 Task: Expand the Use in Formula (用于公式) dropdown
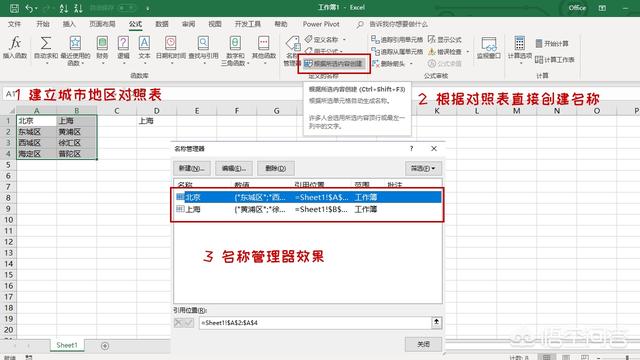341,51
